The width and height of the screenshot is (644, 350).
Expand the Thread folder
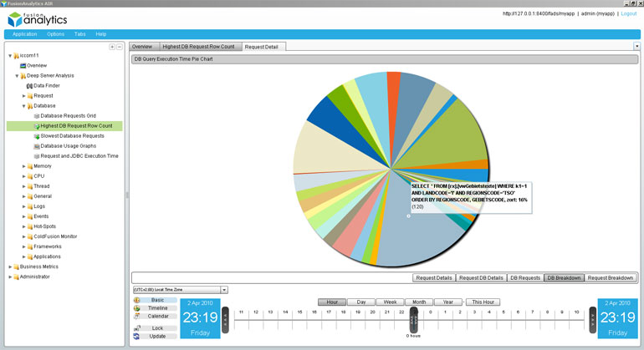coord(23,186)
